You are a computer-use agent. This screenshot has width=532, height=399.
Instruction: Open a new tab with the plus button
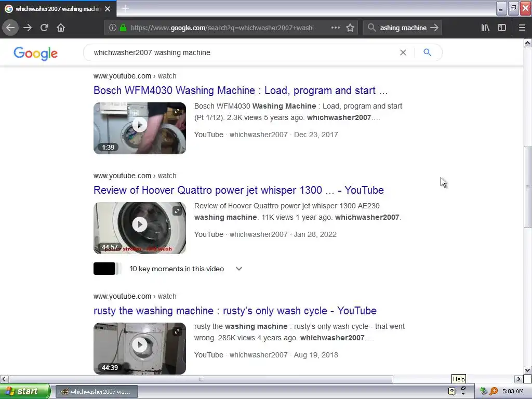pos(125,8)
